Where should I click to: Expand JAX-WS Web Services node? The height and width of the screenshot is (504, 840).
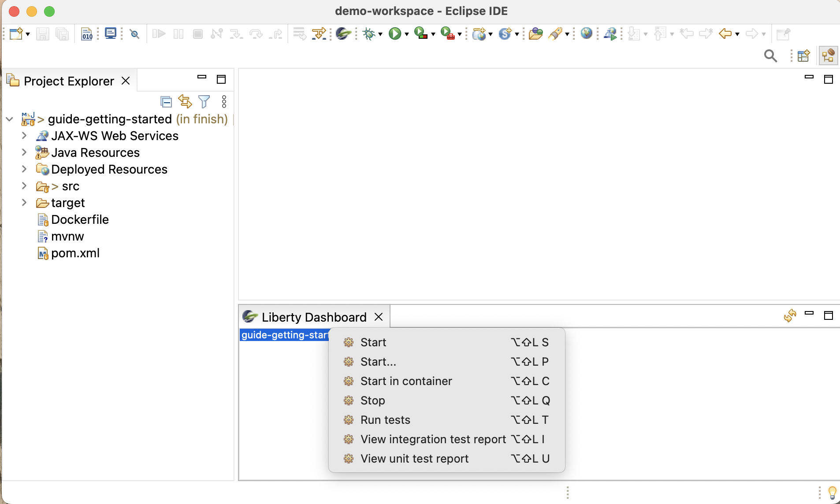(x=24, y=136)
